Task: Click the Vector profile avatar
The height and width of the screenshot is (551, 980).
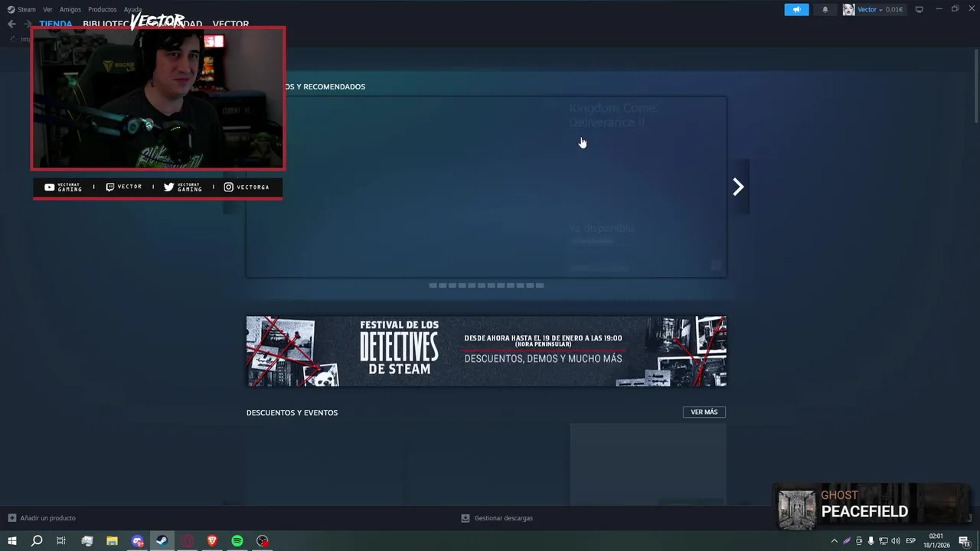Action: click(x=848, y=9)
